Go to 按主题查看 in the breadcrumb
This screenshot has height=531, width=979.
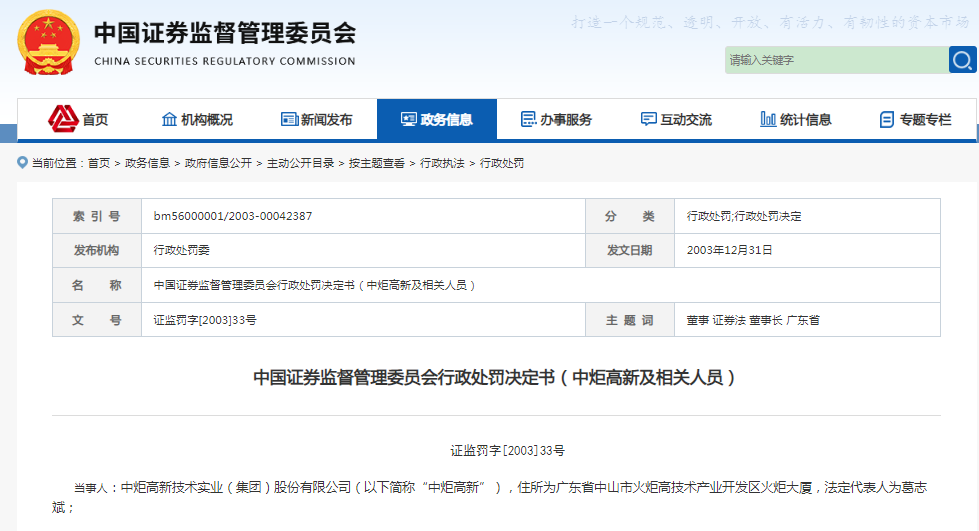pos(376,163)
